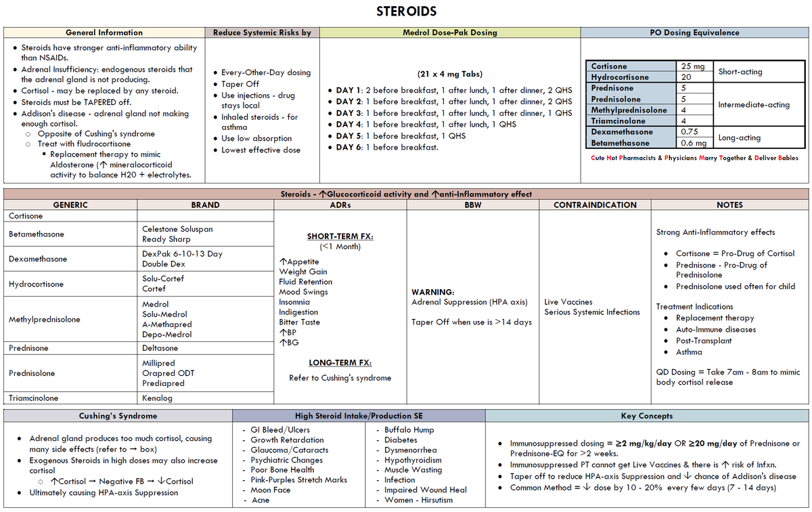
Task: Click Celestone Soluspan brand name
Action: click(x=177, y=229)
